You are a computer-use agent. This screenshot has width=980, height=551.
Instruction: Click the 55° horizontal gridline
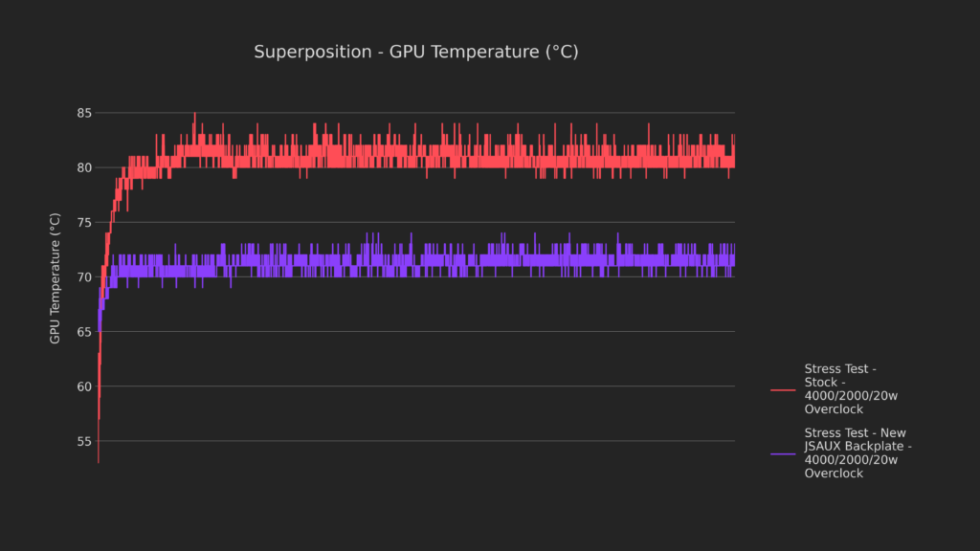click(x=431, y=441)
